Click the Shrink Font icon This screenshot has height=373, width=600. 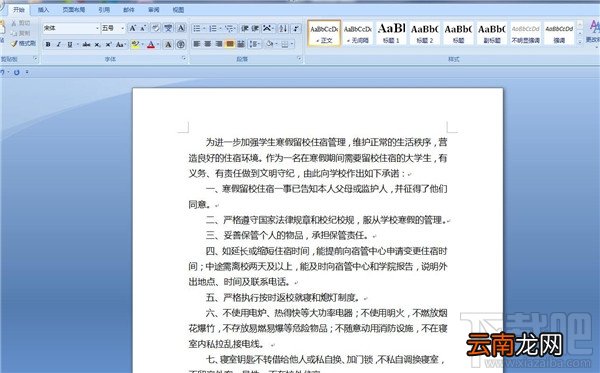[143, 28]
